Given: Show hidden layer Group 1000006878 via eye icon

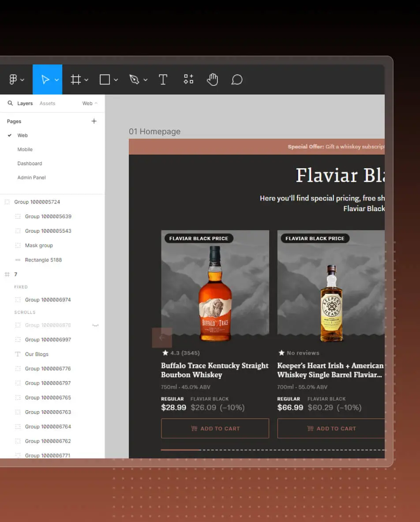Looking at the screenshot, I should [x=95, y=325].
